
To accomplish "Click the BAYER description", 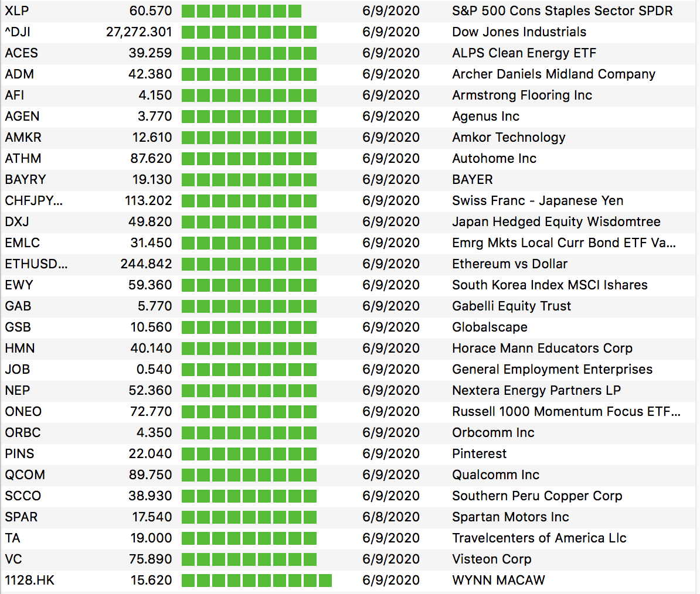I will point(473,180).
